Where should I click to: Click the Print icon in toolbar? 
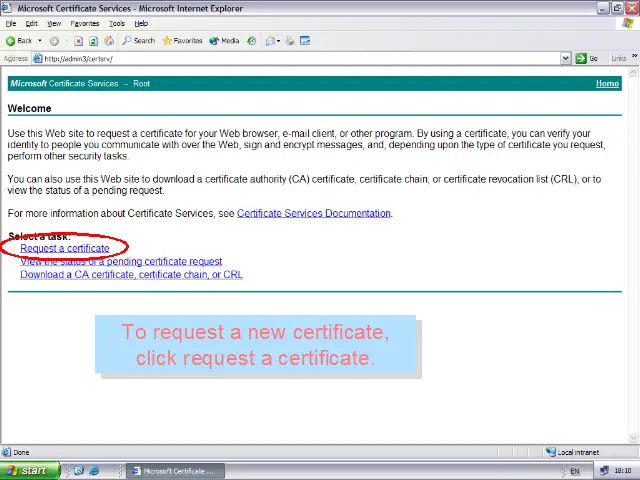coord(289,41)
